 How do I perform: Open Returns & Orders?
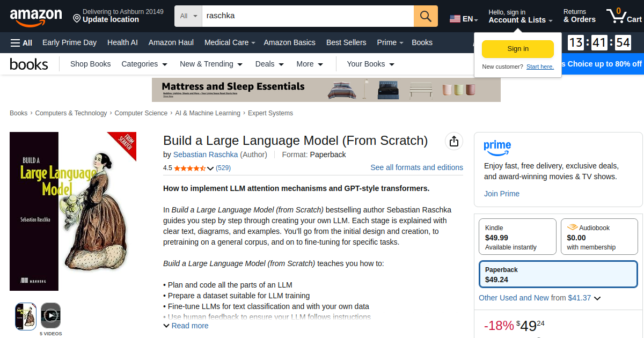point(580,16)
